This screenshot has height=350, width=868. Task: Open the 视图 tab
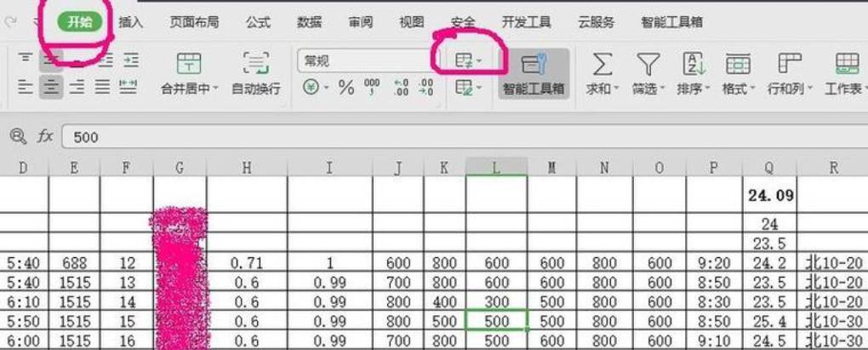click(411, 22)
